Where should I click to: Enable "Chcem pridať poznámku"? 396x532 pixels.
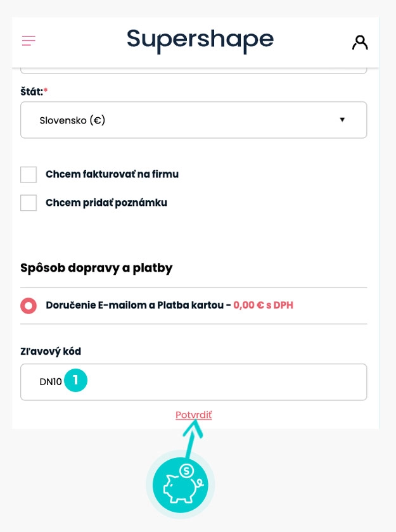(28, 202)
